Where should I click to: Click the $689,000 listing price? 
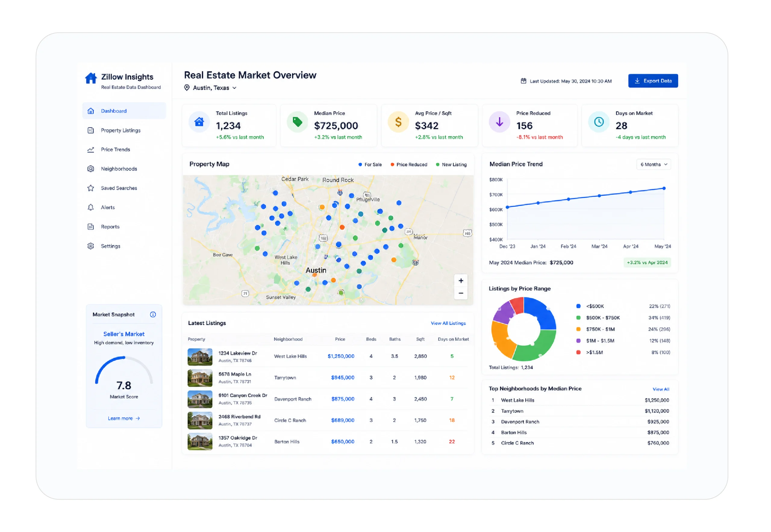343,421
